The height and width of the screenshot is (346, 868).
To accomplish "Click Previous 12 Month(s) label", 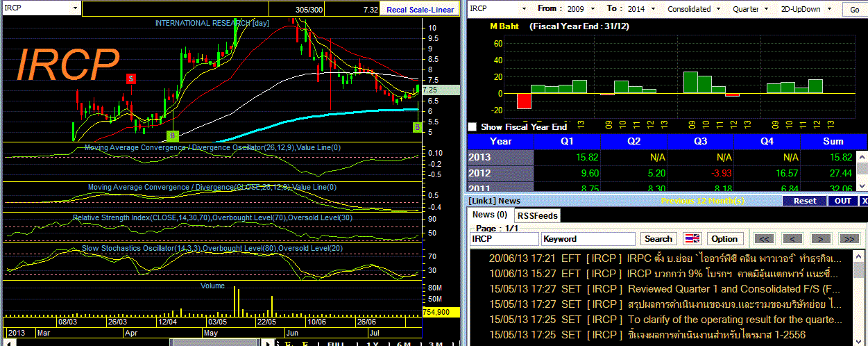I will [x=704, y=201].
